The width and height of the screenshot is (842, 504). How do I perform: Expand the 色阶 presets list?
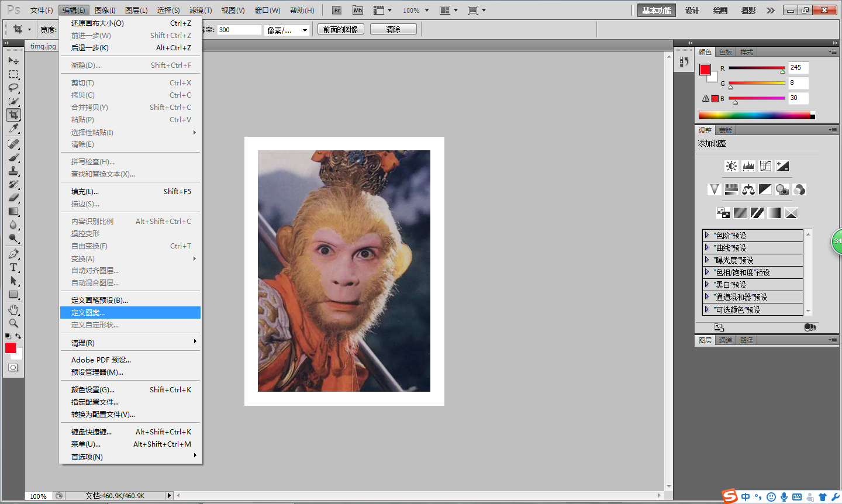(707, 235)
